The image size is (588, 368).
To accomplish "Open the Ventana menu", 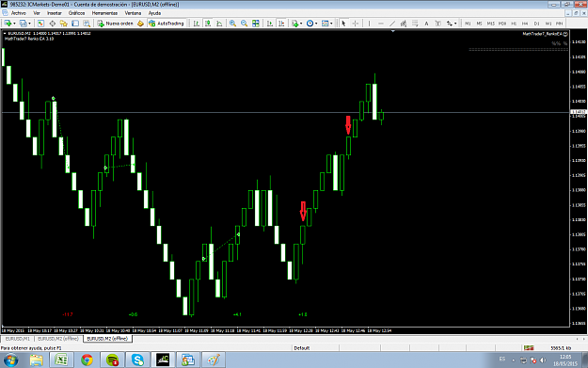I will [x=133, y=13].
